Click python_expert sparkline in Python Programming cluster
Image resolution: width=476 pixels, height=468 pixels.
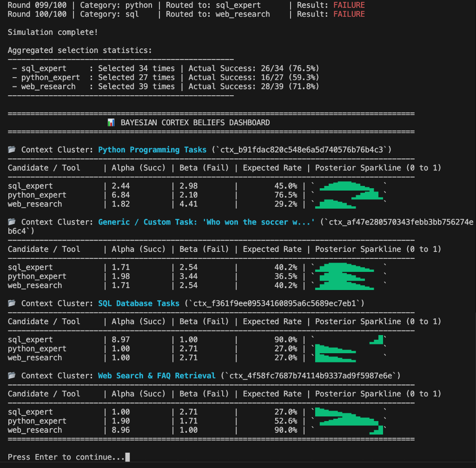pos(367,195)
